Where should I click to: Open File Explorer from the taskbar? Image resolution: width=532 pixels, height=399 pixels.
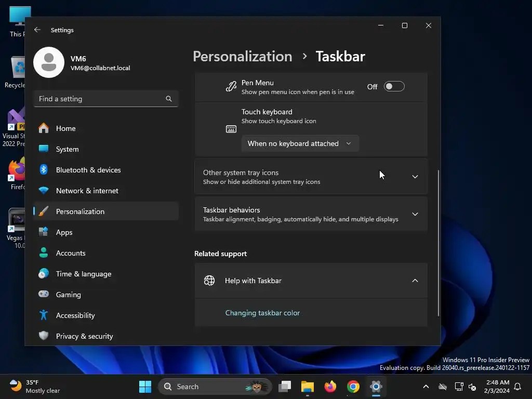pyautogui.click(x=308, y=387)
